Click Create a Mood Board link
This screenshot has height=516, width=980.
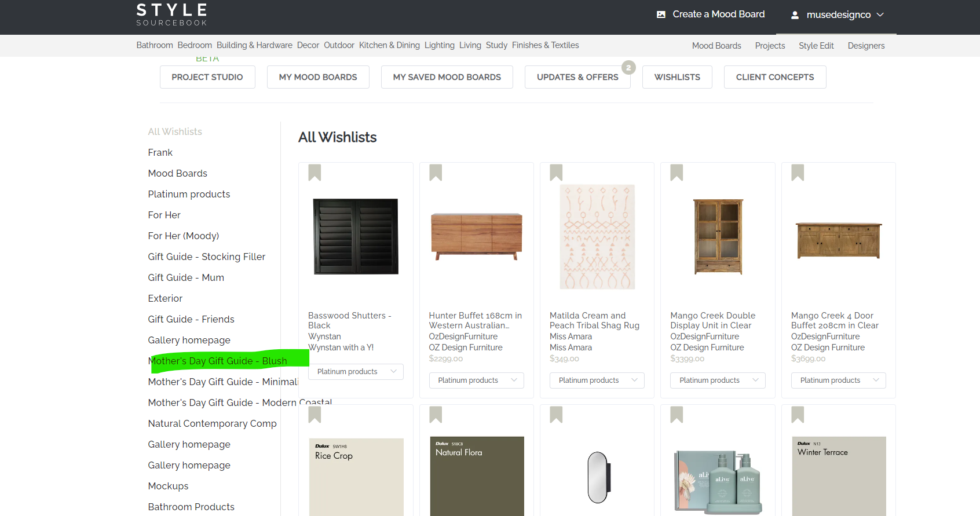tap(718, 14)
